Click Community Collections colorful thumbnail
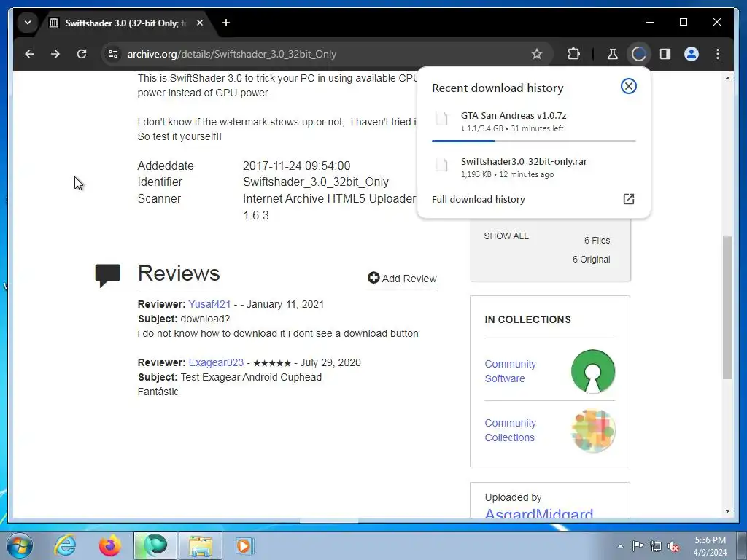 593,431
